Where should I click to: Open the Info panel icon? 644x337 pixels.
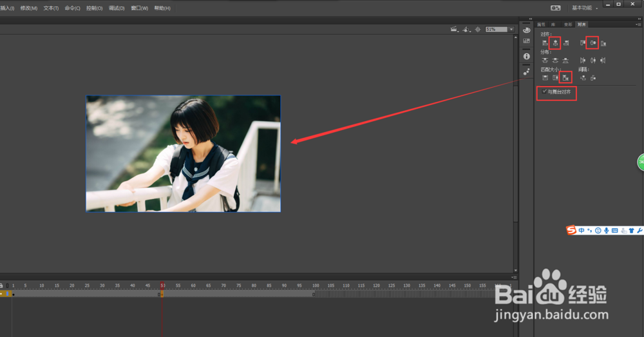pos(527,56)
